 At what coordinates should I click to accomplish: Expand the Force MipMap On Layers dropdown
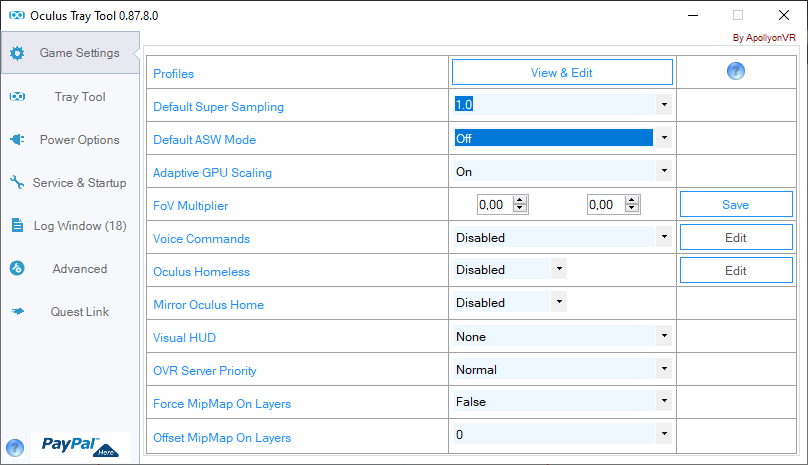[x=664, y=401]
